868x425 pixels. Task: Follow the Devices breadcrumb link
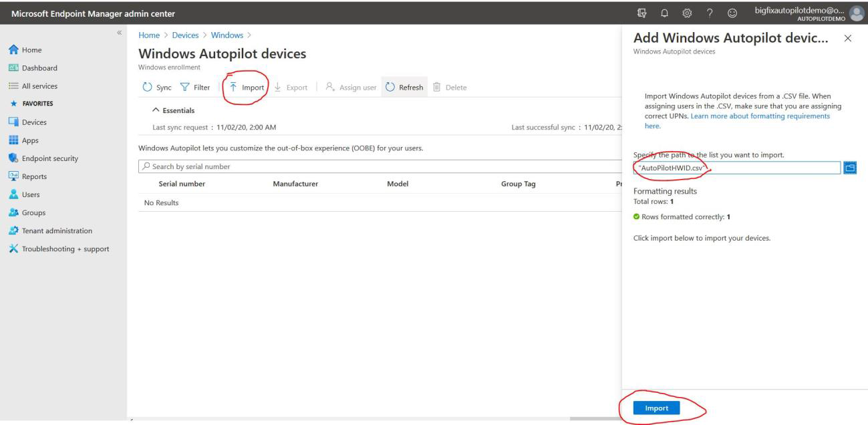tap(184, 35)
